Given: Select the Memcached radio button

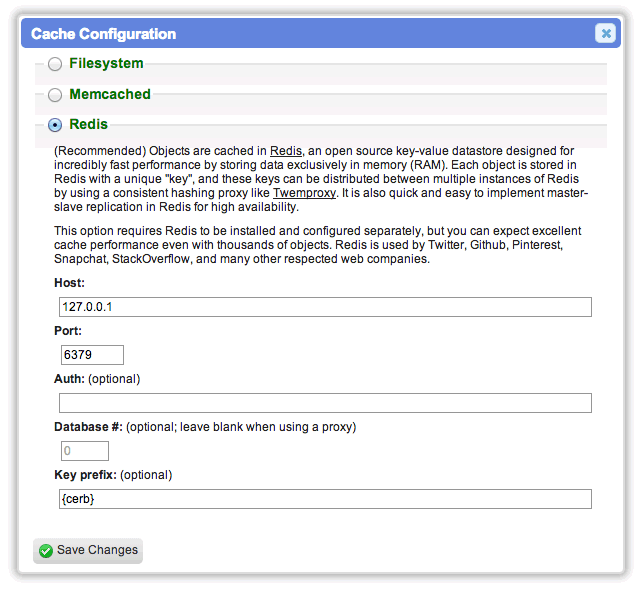Looking at the screenshot, I should click(x=55, y=95).
